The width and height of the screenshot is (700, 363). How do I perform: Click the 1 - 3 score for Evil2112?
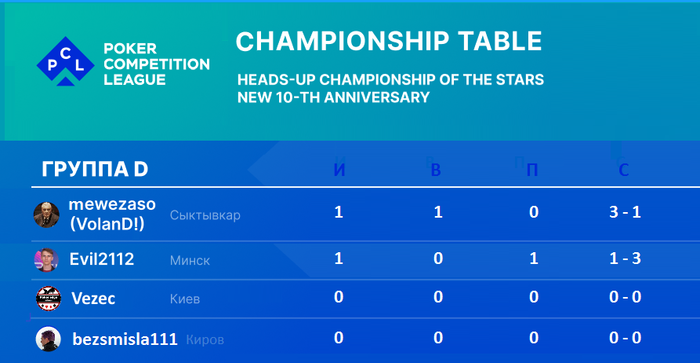625,258
